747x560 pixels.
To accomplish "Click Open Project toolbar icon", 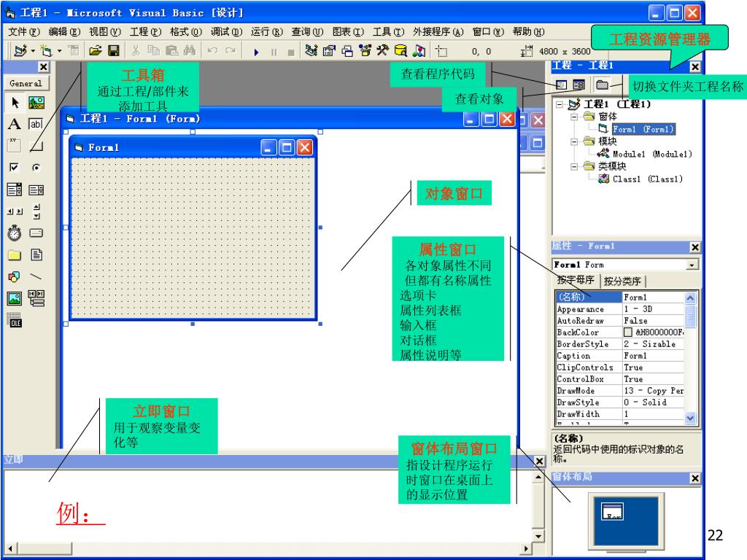I will 96,50.
